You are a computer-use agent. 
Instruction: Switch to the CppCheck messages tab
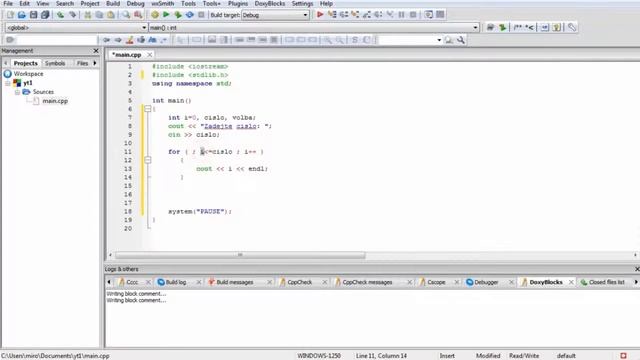tap(367, 282)
